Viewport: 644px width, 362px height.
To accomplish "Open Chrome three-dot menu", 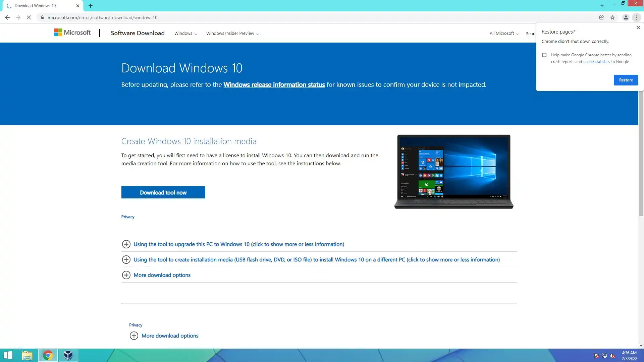I will click(637, 17).
